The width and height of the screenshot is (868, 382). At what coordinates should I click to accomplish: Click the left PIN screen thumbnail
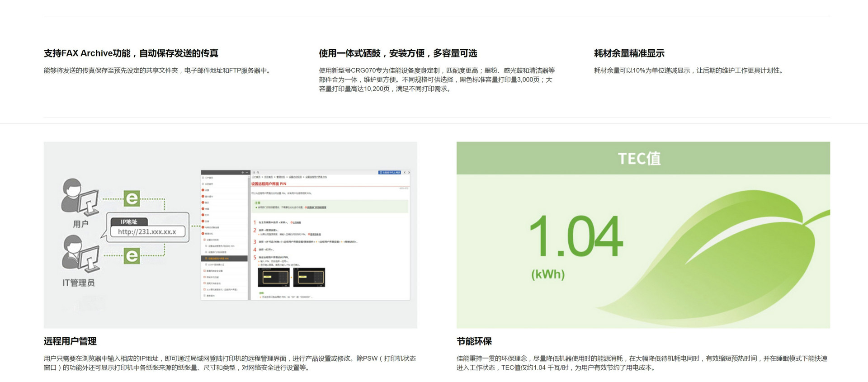pos(273,277)
